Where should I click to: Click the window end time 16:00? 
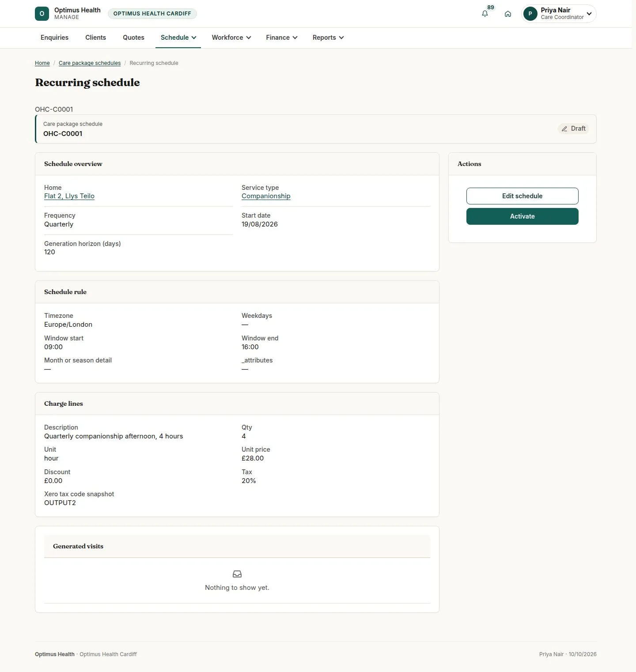pos(250,347)
